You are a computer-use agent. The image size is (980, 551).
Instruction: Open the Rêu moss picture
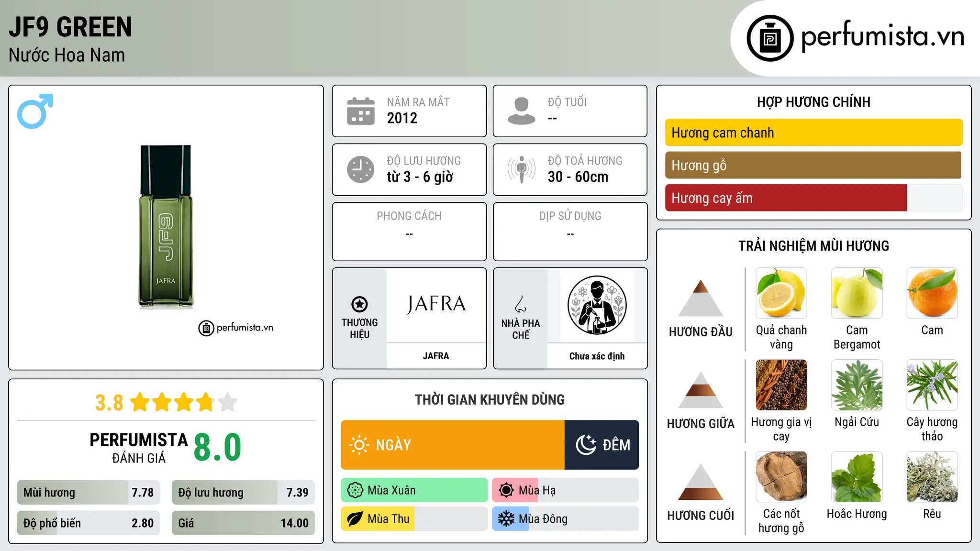(x=932, y=477)
